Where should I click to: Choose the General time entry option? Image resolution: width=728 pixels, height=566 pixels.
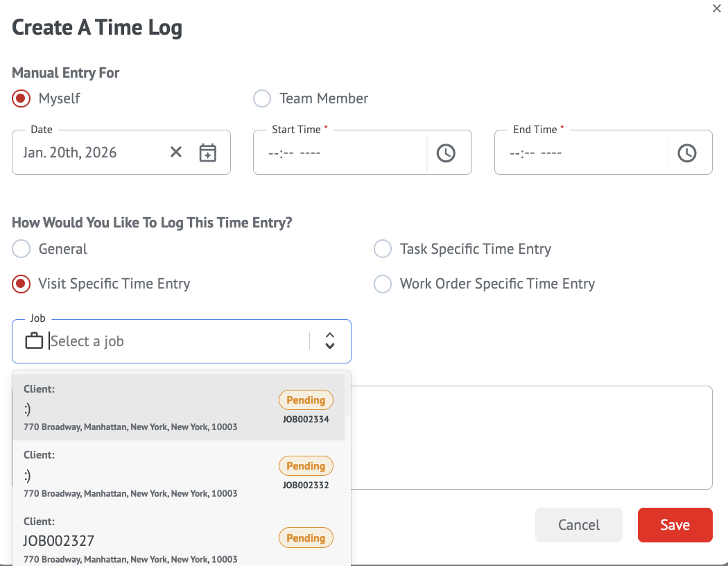point(21,249)
